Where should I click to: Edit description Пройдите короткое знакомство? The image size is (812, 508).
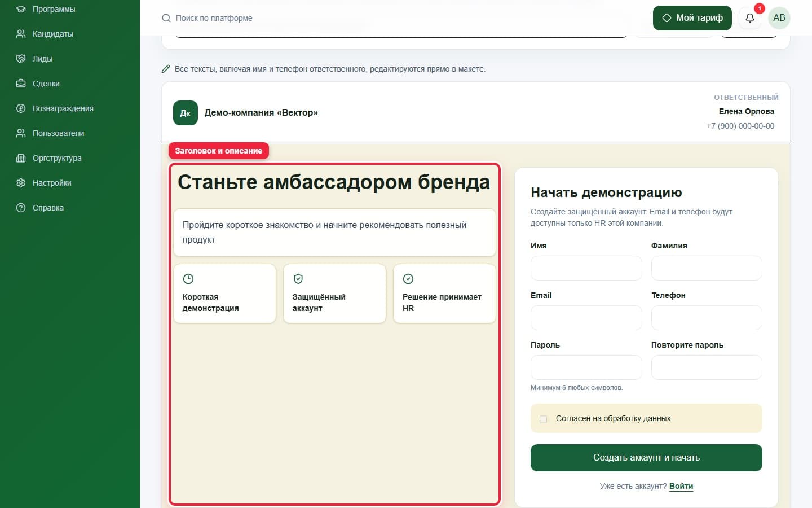pyautogui.click(x=334, y=232)
